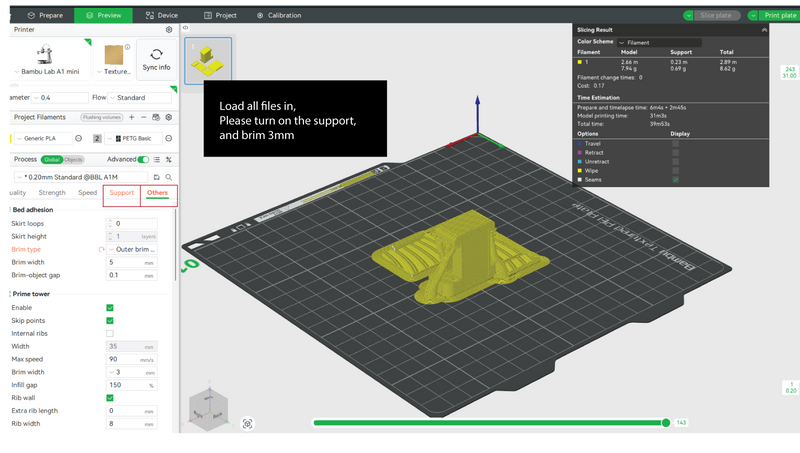Toggle the Advanced settings switch
800x453 pixels.
143,160
